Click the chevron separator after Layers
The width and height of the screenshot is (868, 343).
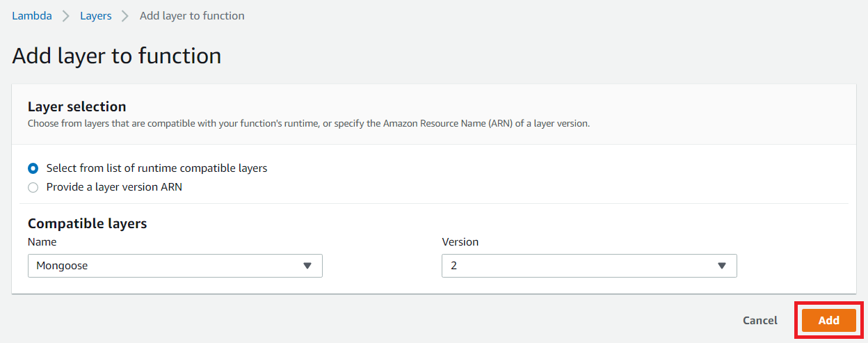(x=126, y=15)
